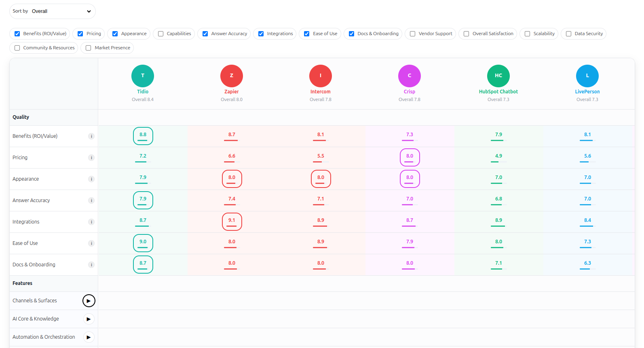
Task: Open the Tidio product link
Action: click(143, 92)
